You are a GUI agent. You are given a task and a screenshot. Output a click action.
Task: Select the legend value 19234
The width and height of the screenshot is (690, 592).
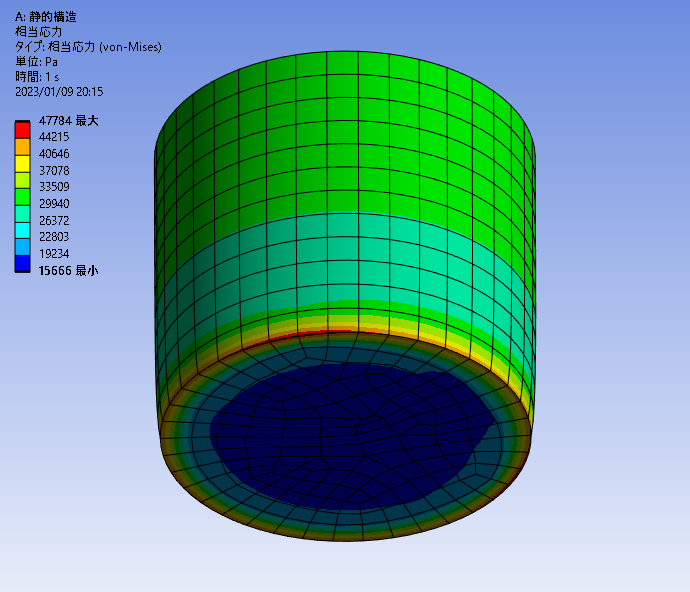(54, 254)
